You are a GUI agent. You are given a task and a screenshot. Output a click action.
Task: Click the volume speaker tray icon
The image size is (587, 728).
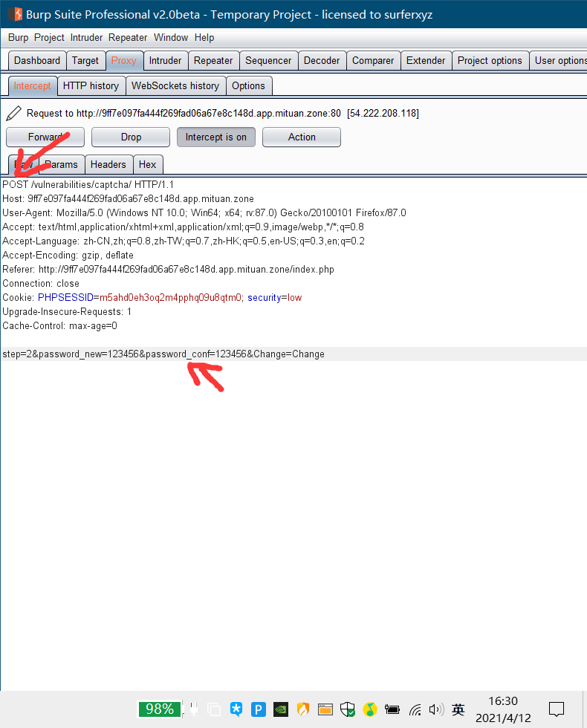click(x=437, y=709)
